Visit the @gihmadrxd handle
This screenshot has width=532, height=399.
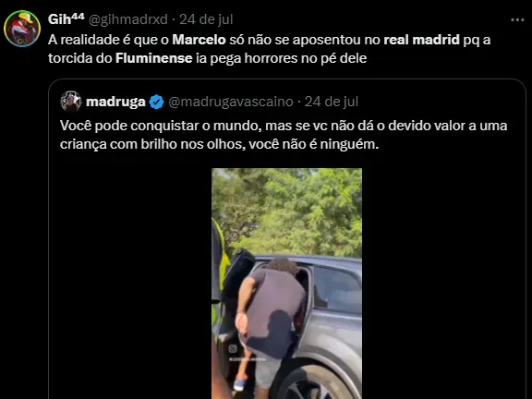tap(128, 19)
